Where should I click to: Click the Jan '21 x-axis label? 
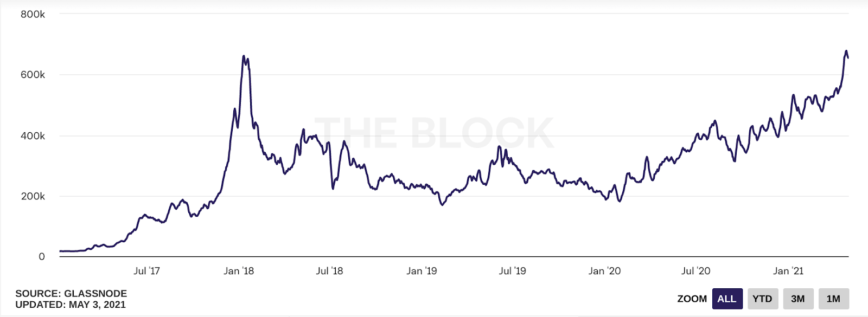tap(788, 271)
